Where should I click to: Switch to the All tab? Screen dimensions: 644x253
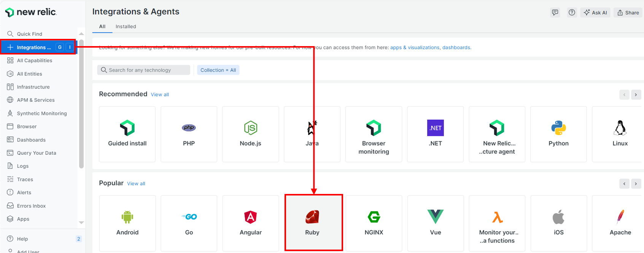[x=102, y=27]
